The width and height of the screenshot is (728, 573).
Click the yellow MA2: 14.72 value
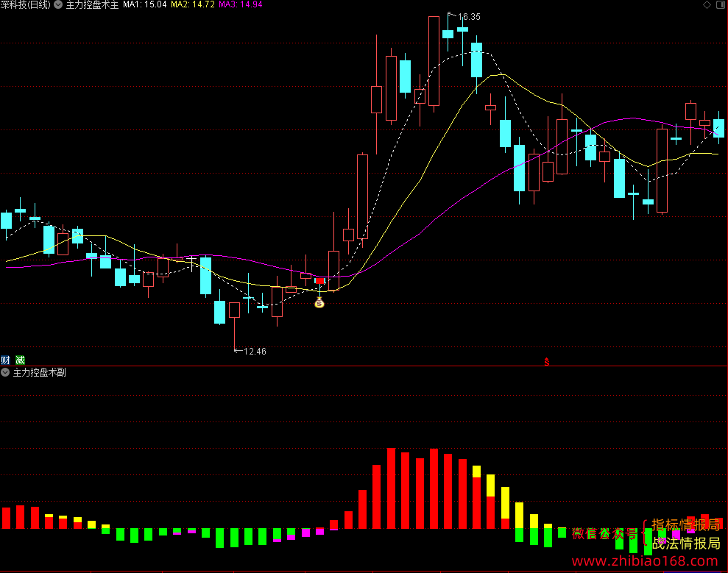(193, 4)
